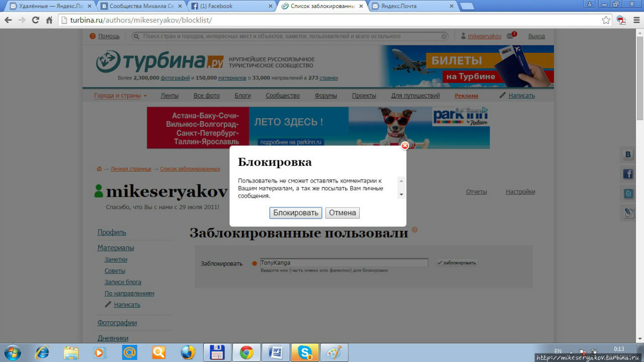Screen dimensions: 644x362
Task: Open the Настройки link
Action: [520, 192]
